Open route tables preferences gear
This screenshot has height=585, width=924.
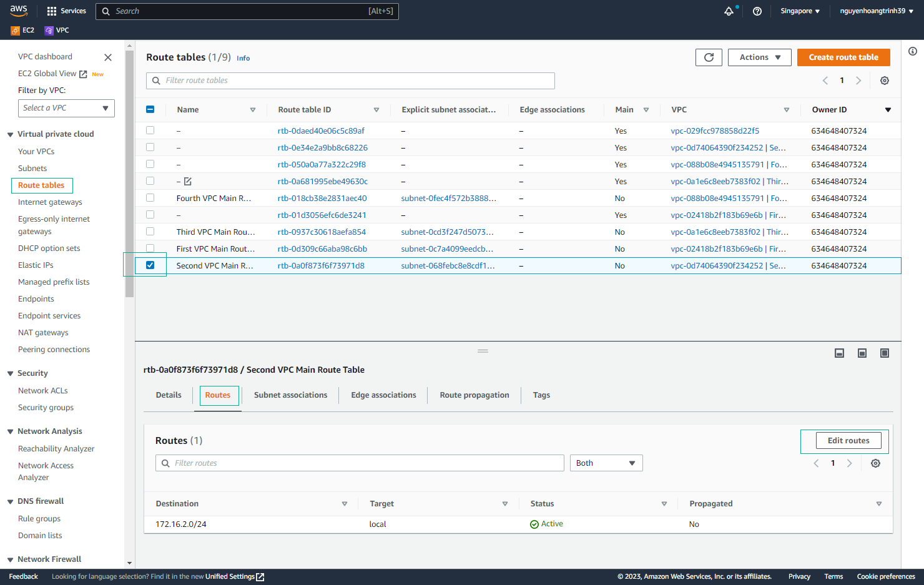tap(885, 81)
